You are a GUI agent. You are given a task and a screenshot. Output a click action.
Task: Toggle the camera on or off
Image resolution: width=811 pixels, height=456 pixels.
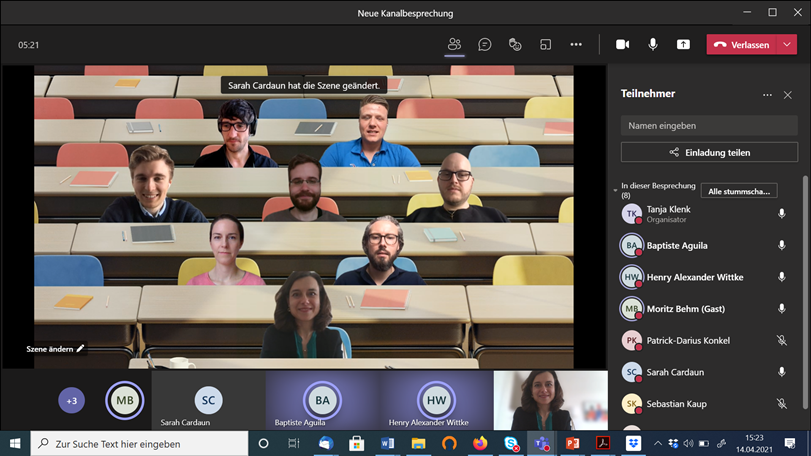point(622,44)
